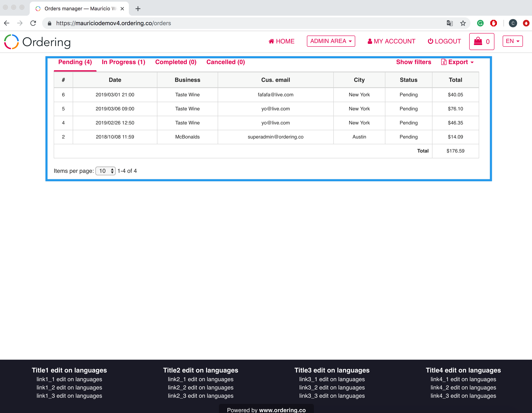Click the Grammarly extension icon
Screen dimensions: 532x413
(x=480, y=23)
